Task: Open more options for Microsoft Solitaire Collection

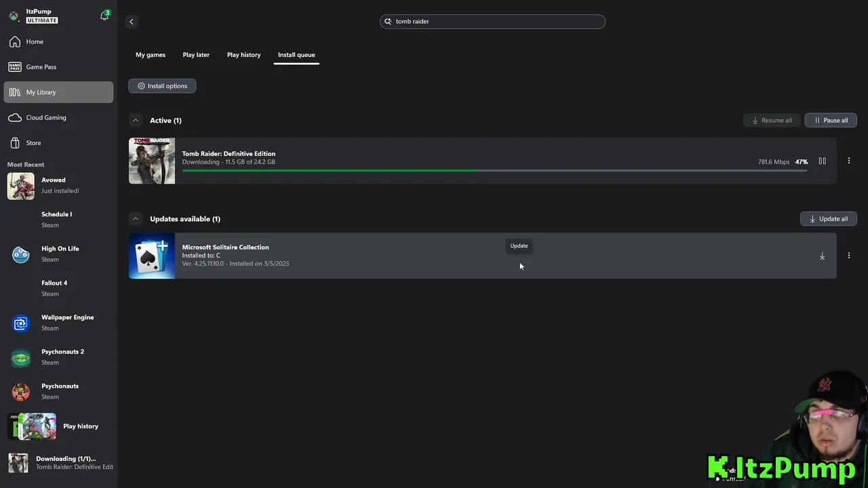Action: tap(848, 256)
